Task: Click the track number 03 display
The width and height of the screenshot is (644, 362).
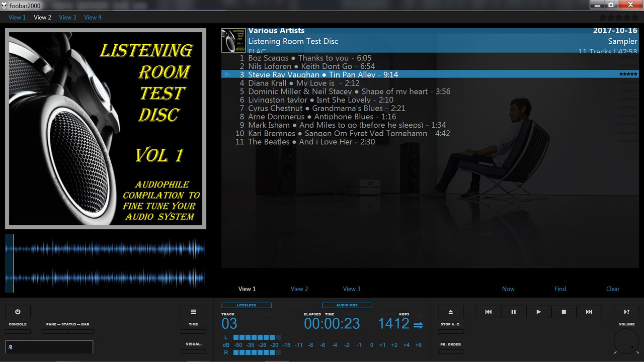Action: point(229,324)
